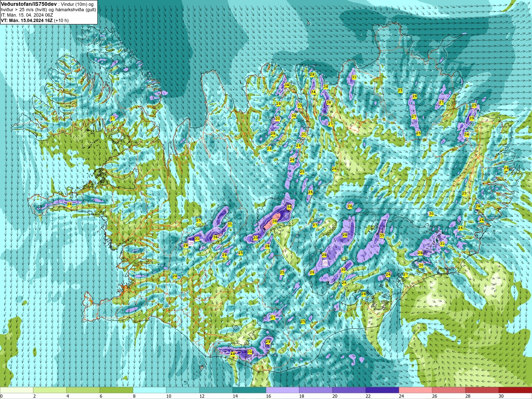Choose the medium purple 18–20 m/s legend swatch

click(x=316, y=390)
